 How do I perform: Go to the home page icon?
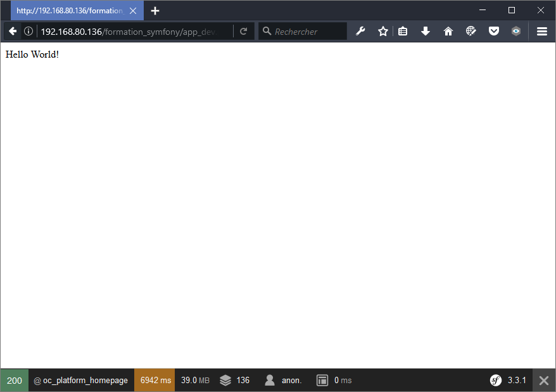pyautogui.click(x=448, y=31)
